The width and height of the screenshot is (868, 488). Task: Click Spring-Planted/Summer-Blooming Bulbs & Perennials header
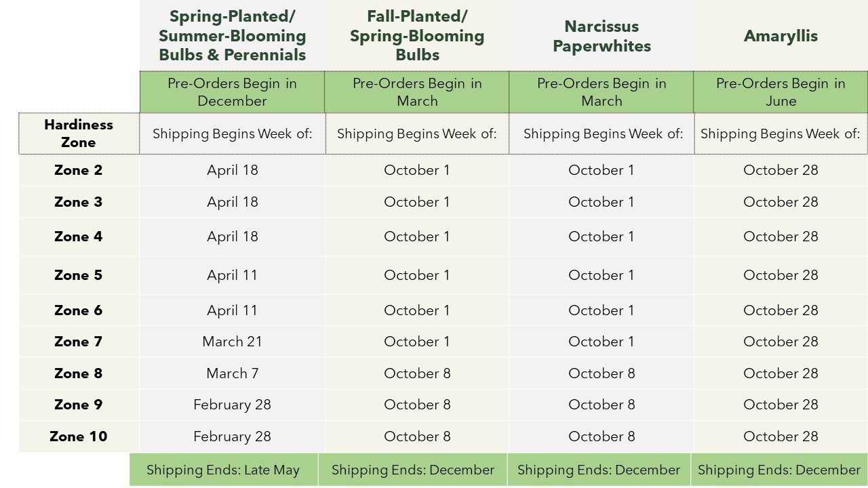[x=233, y=36]
